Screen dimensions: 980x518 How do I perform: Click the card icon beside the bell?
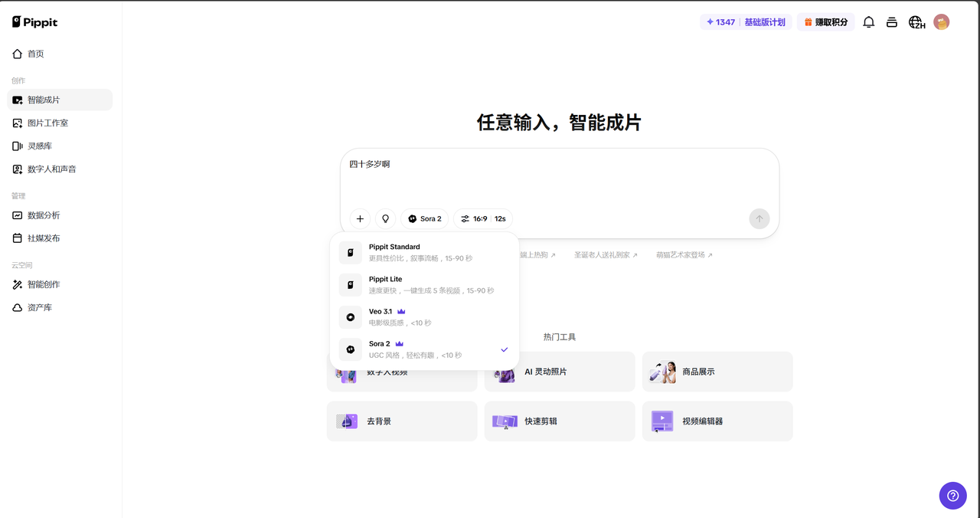[x=891, y=22]
